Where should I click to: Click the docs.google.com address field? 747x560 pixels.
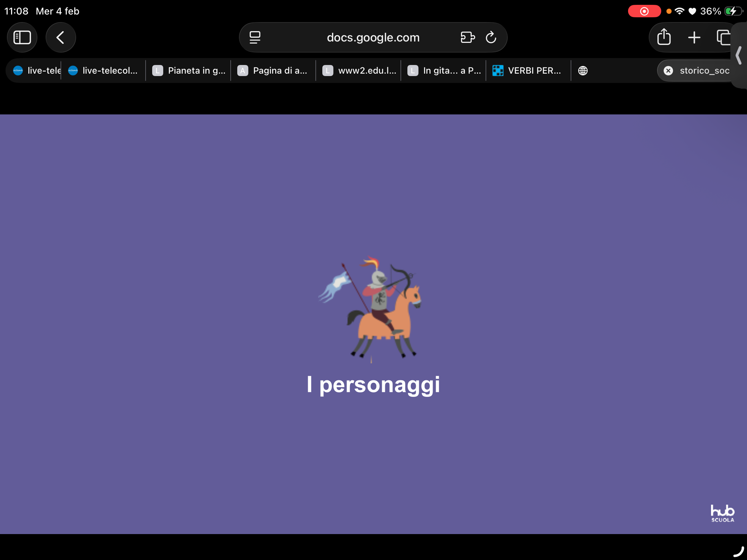point(373,37)
